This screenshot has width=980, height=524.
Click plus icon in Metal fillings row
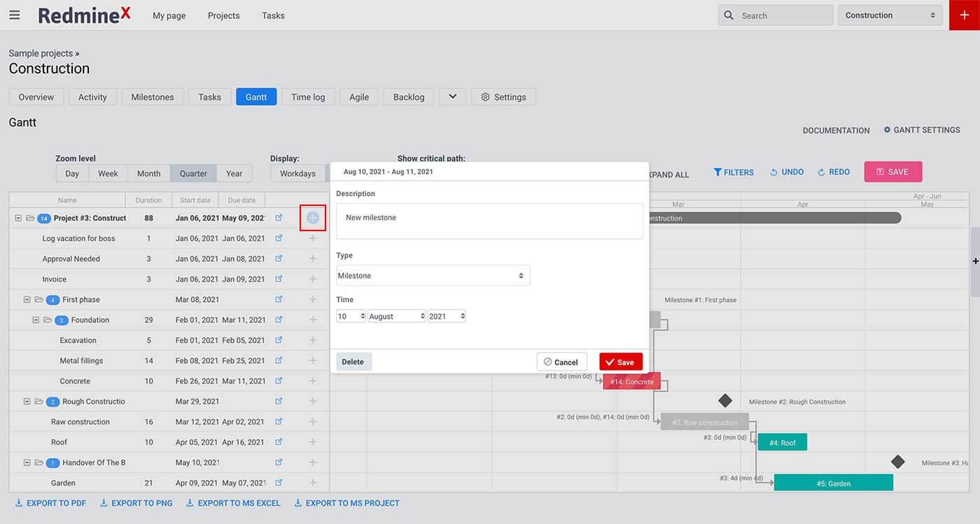(x=313, y=360)
